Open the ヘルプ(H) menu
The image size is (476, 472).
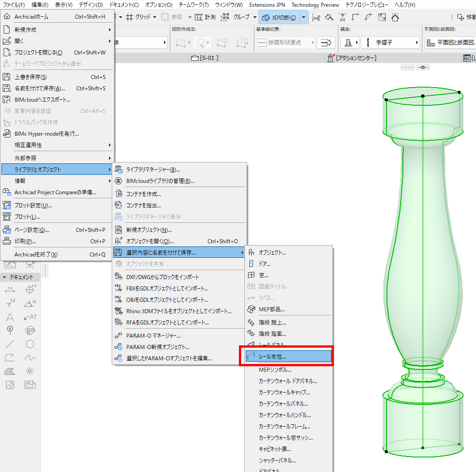(405, 5)
